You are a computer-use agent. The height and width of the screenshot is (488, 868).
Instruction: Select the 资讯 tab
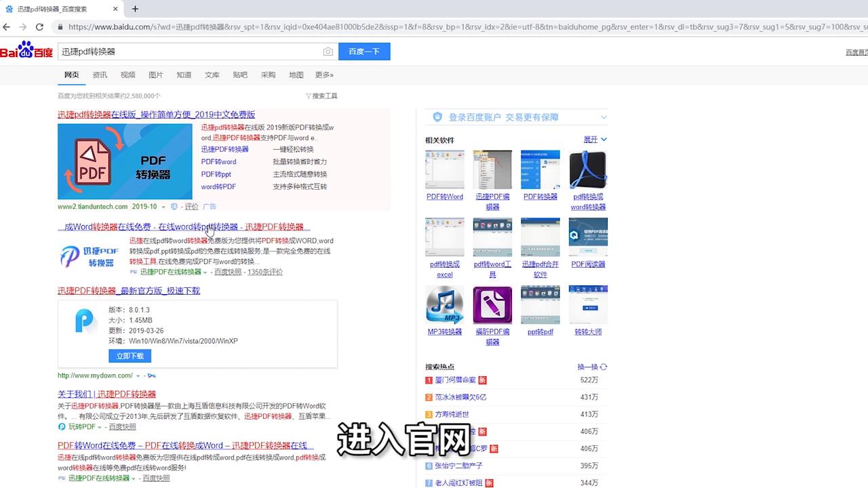pos(100,75)
